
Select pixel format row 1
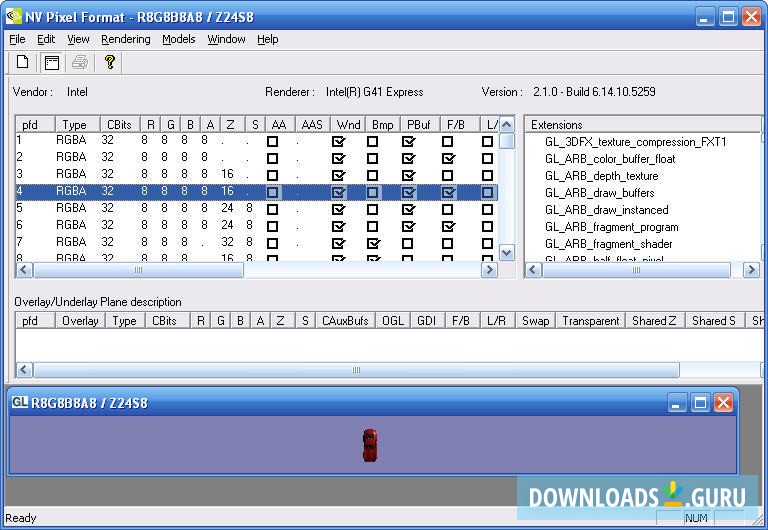pos(257,141)
